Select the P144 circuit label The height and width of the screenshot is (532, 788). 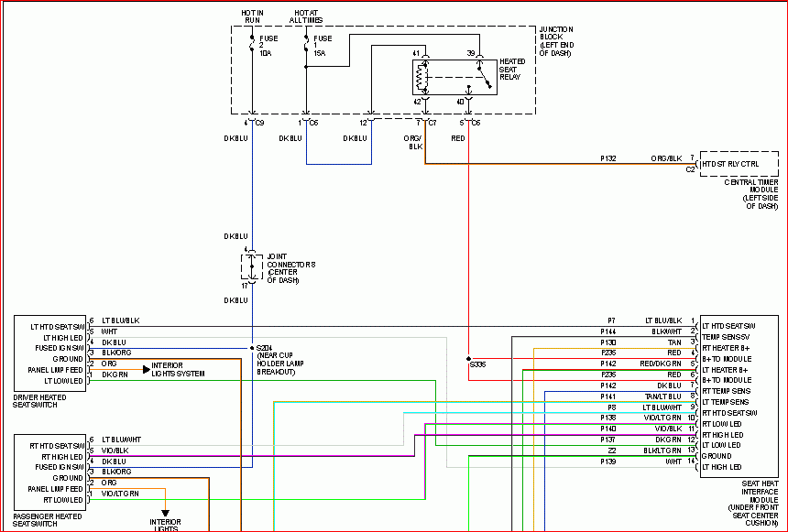608,331
